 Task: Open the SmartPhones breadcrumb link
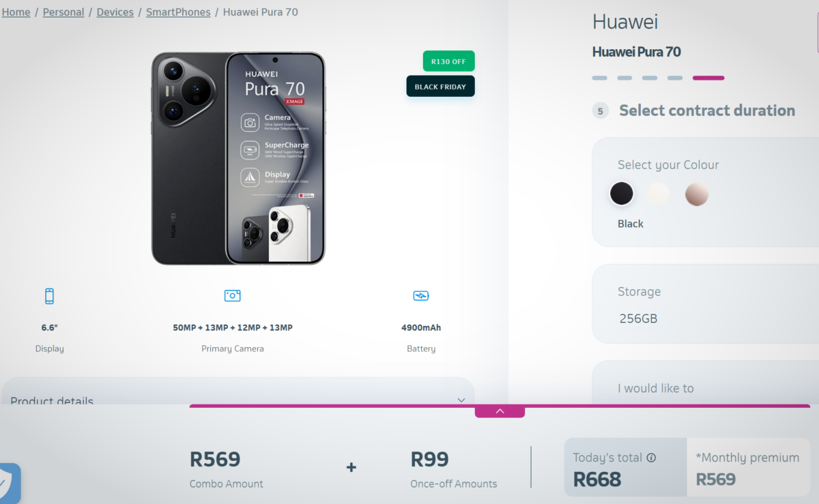pos(178,12)
